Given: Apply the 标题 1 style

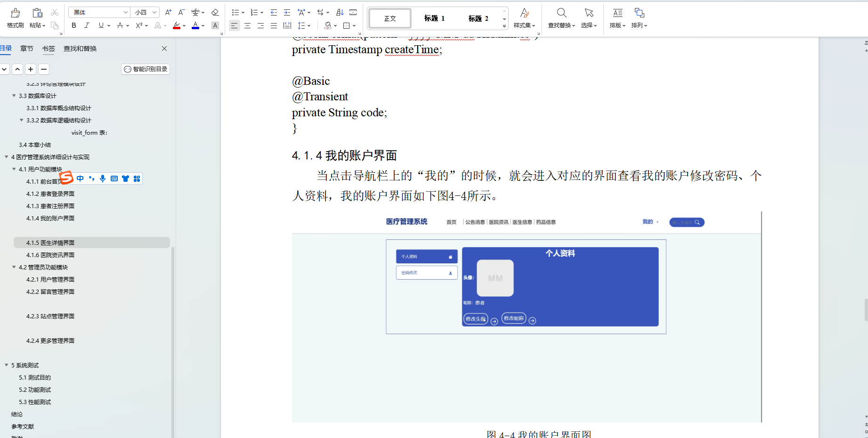Looking at the screenshot, I should tap(434, 18).
